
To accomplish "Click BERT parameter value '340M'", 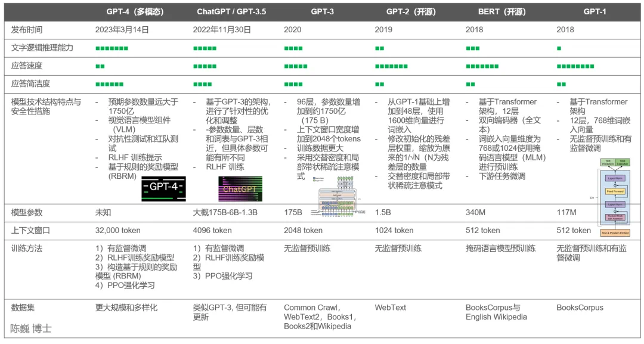I will point(475,213).
